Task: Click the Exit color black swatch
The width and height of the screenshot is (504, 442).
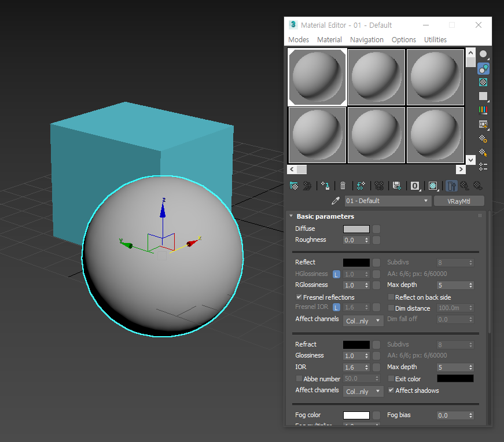Action: tap(455, 378)
